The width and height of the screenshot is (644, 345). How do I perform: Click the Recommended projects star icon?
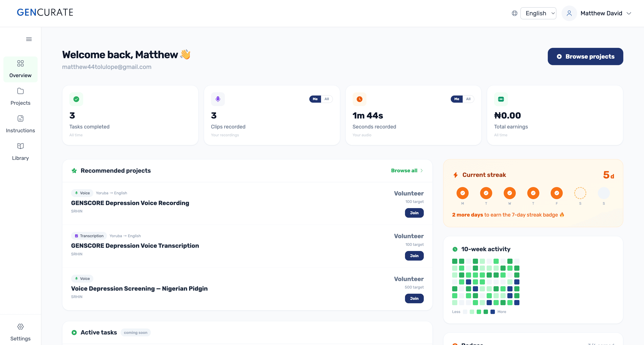[x=74, y=171]
